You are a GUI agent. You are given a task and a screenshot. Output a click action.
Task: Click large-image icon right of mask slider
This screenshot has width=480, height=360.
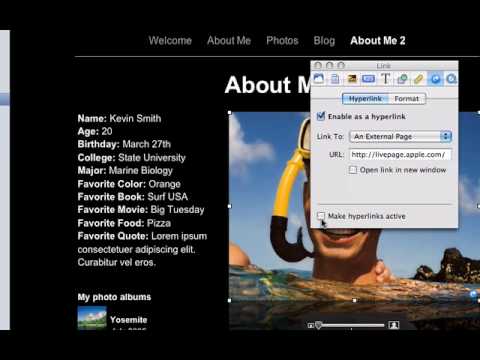point(394,325)
